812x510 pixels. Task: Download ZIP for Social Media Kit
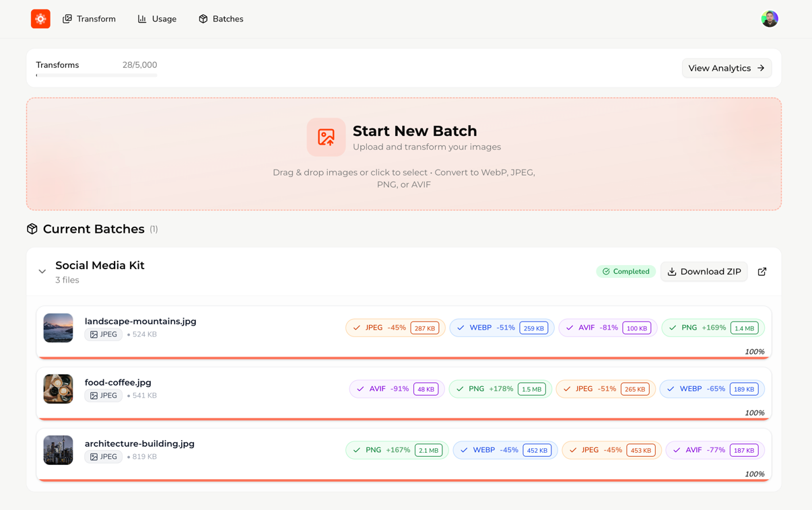[x=704, y=272]
